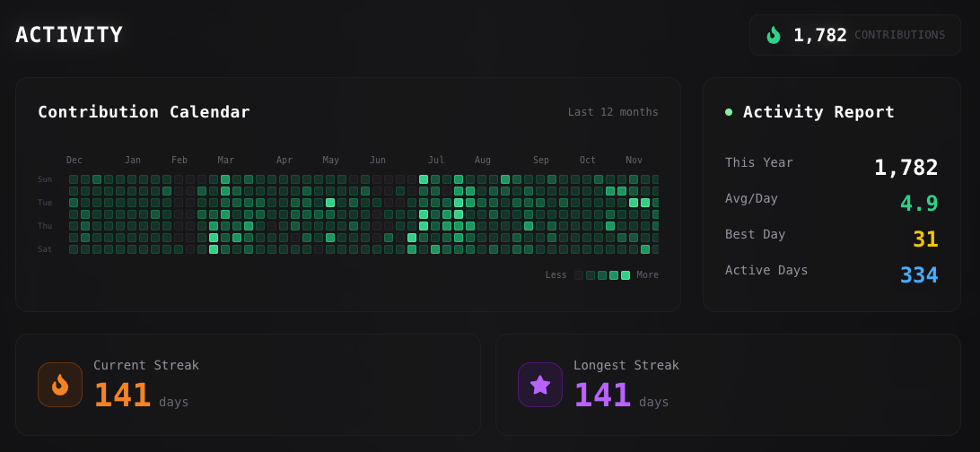Click the orange flame Current Streak icon

(60, 385)
